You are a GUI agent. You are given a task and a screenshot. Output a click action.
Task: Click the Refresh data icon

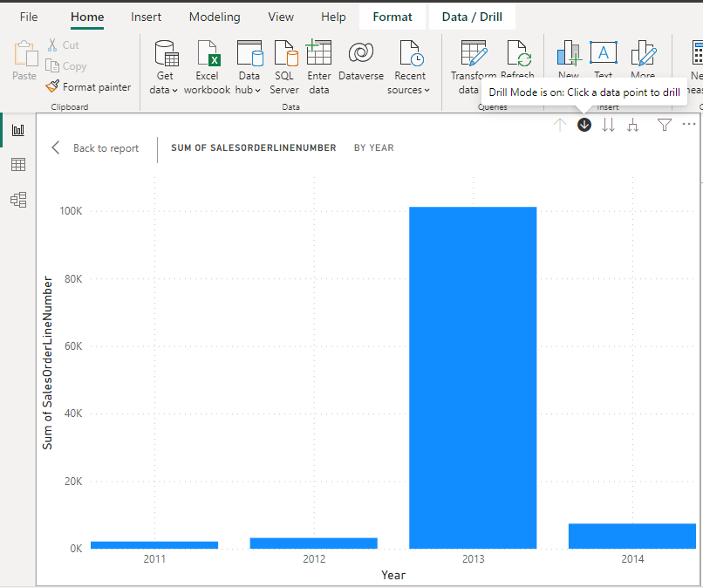click(x=519, y=54)
